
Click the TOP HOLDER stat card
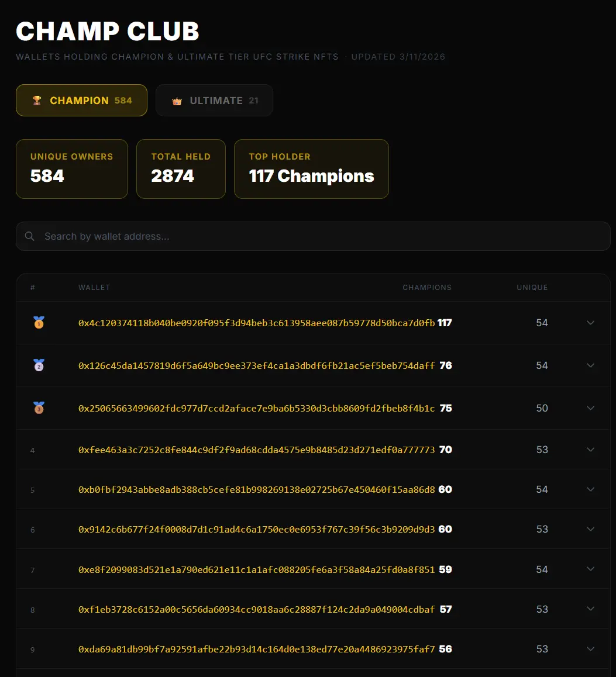pos(311,168)
